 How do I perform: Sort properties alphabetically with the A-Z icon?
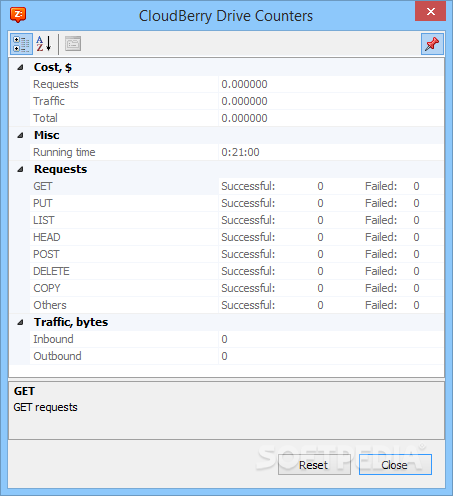tap(44, 44)
